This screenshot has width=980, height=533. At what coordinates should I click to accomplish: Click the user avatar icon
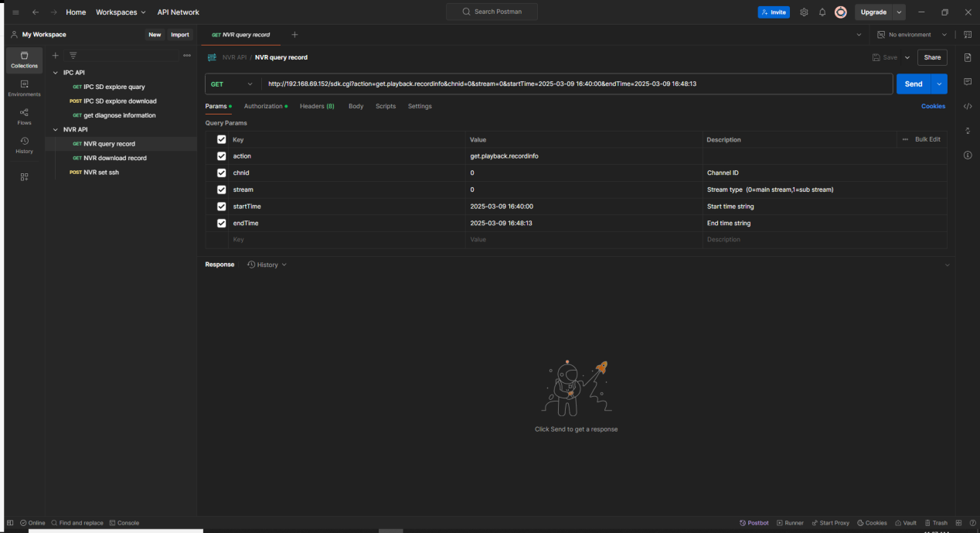pyautogui.click(x=841, y=12)
